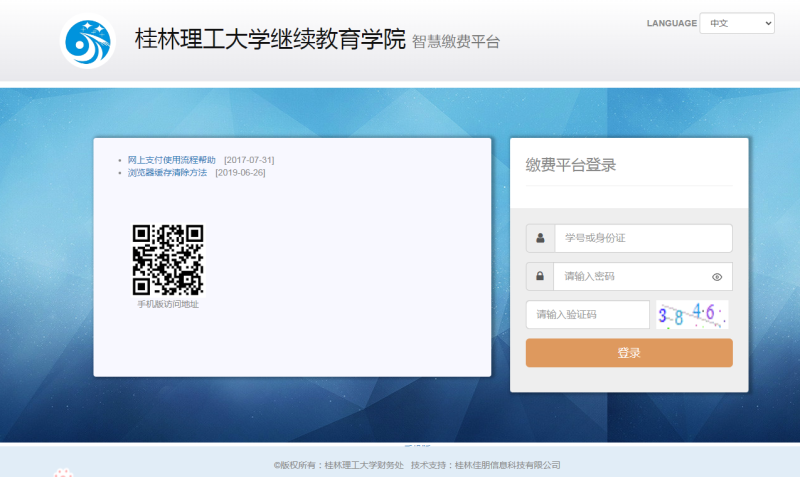Focus the 学号或身份证 input field
The width and height of the screenshot is (800, 477).
pos(643,238)
